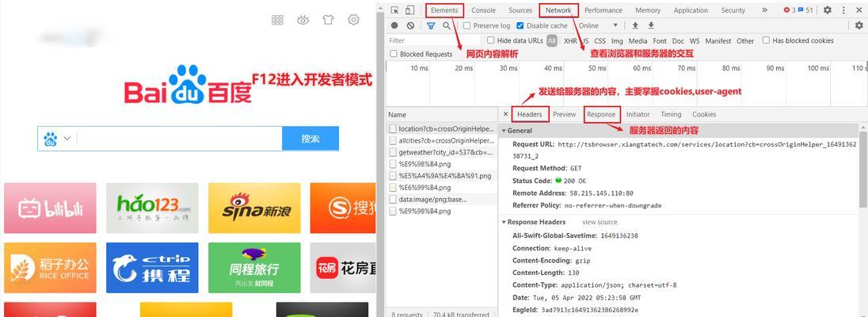Image resolution: width=868 pixels, height=317 pixels.
Task: Open the Ctrip shortcut tile
Action: click(x=152, y=268)
